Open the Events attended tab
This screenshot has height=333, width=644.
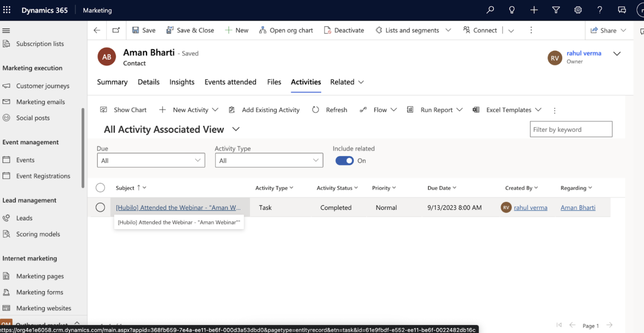click(230, 82)
